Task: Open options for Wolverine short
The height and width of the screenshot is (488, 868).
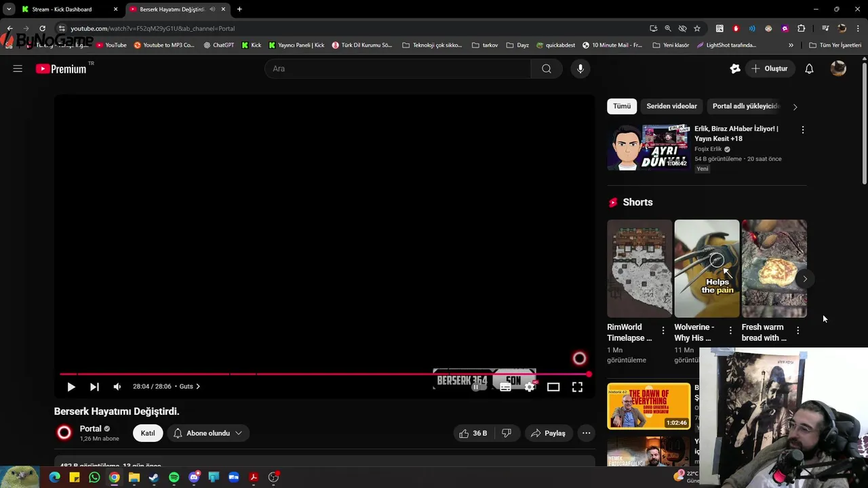Action: coord(730,330)
